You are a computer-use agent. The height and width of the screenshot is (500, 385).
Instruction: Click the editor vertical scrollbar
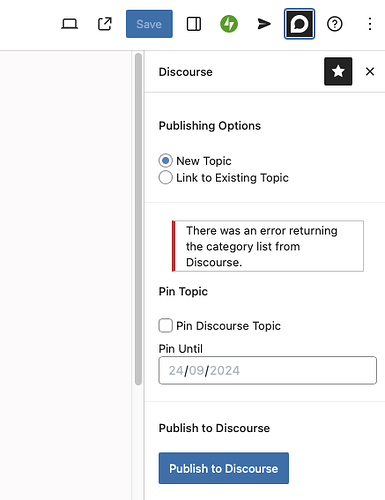click(138, 219)
